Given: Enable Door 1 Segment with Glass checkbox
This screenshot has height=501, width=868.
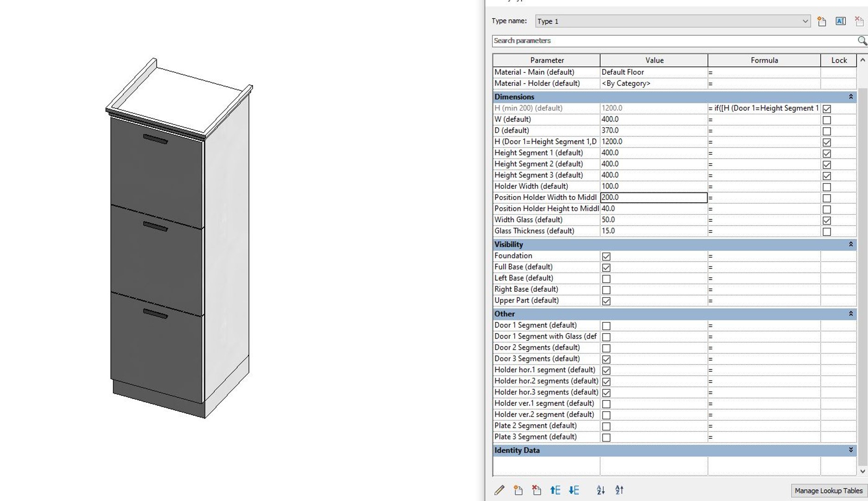Looking at the screenshot, I should coord(606,337).
